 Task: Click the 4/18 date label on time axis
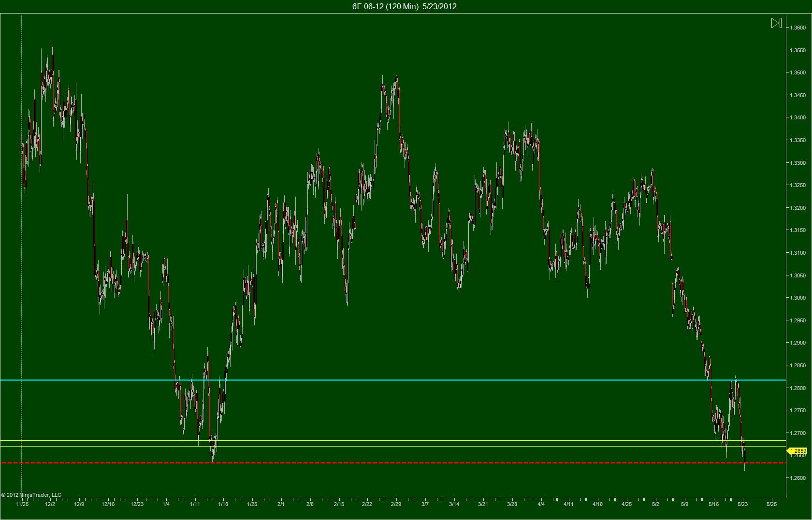point(597,504)
